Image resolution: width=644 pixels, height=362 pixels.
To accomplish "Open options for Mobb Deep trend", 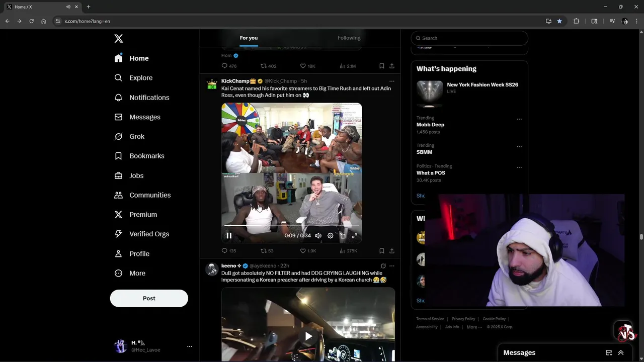I will [x=519, y=120].
